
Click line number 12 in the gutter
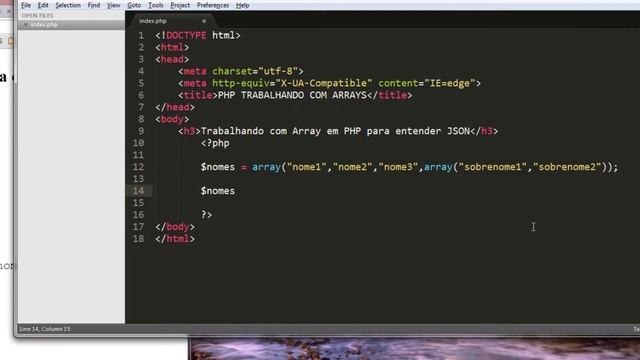click(x=138, y=167)
